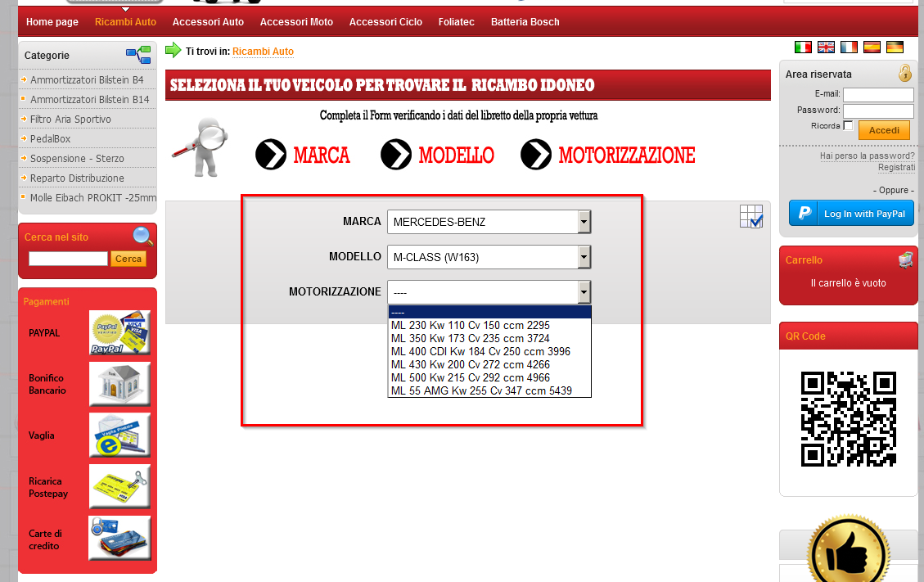The height and width of the screenshot is (582, 924).
Task: Focus the Password input field
Action: [878, 111]
